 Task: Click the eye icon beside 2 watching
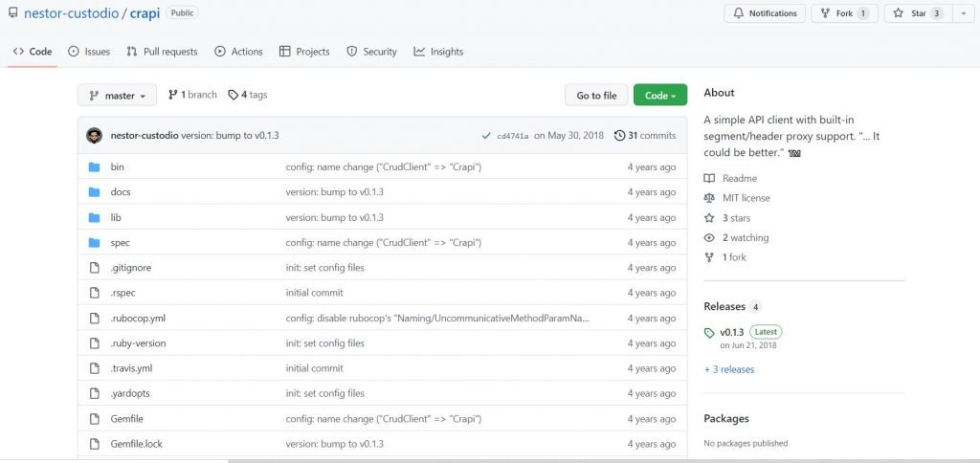(709, 237)
